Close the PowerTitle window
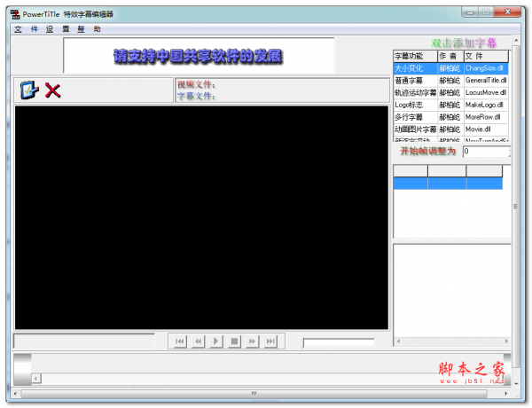 pyautogui.click(x=507, y=12)
